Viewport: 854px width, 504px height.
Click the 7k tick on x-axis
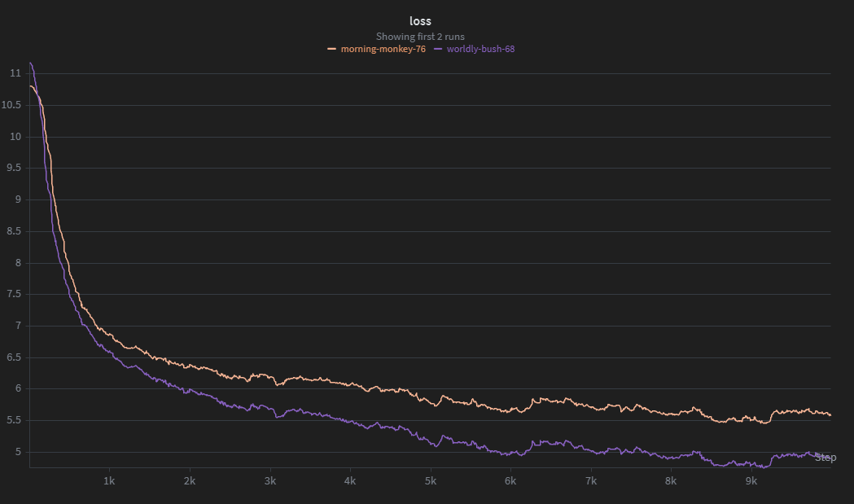click(591, 480)
